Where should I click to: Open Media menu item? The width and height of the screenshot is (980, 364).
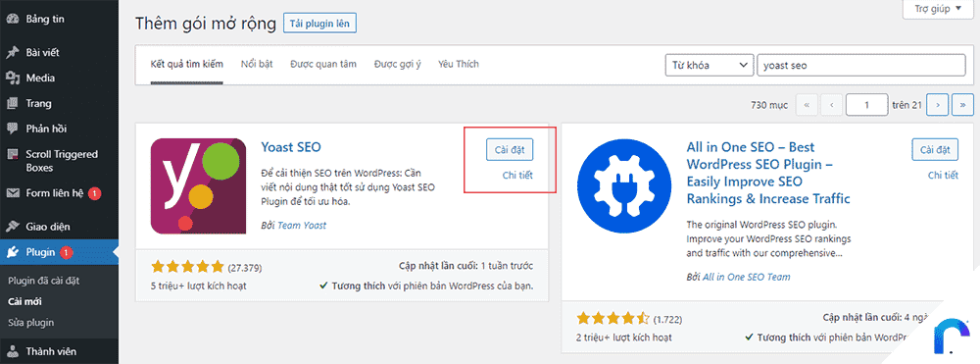point(40,78)
